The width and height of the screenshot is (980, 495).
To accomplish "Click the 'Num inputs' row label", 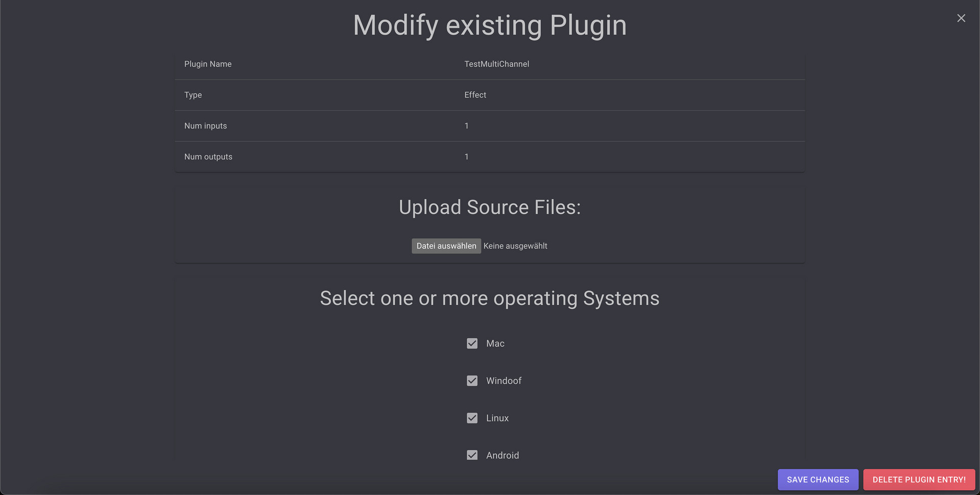I will point(205,126).
